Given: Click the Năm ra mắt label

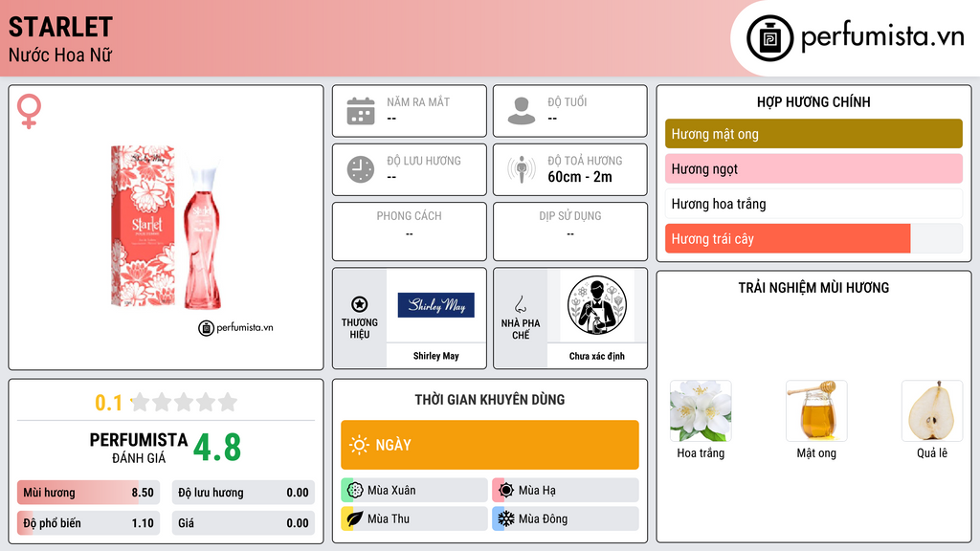Looking at the screenshot, I should point(418,101).
